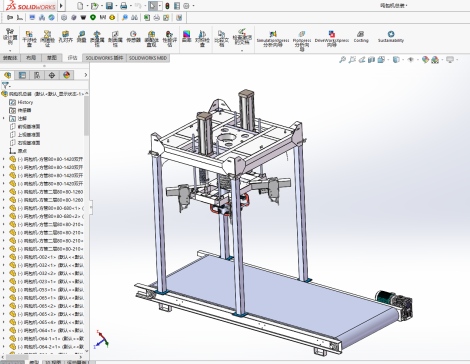The image size is (470, 364).
Task: Activate the Select arrow cursor tool
Action: [x=153, y=6]
